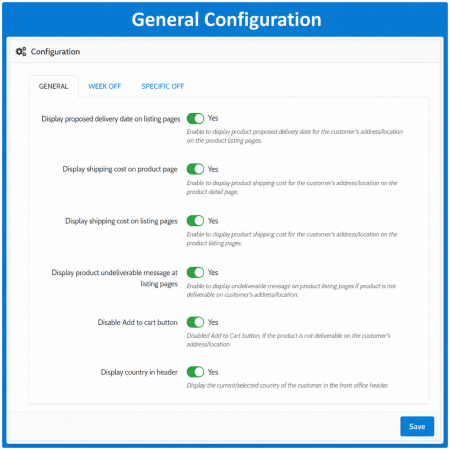Viewport: 450px width, 450px height.
Task: Click the Display proposed delivery date label
Action: (x=111, y=119)
